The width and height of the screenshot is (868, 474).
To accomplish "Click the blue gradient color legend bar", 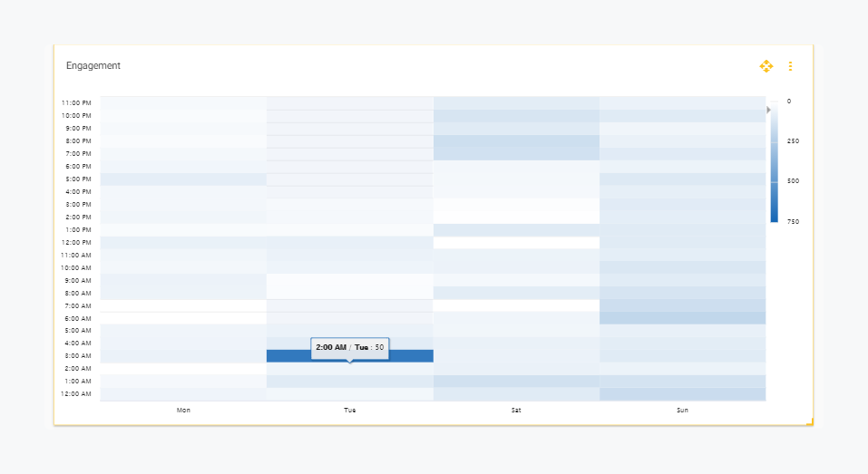I will [774, 163].
